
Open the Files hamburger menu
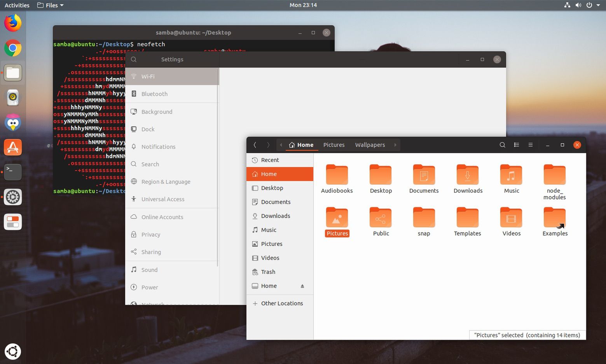(531, 145)
